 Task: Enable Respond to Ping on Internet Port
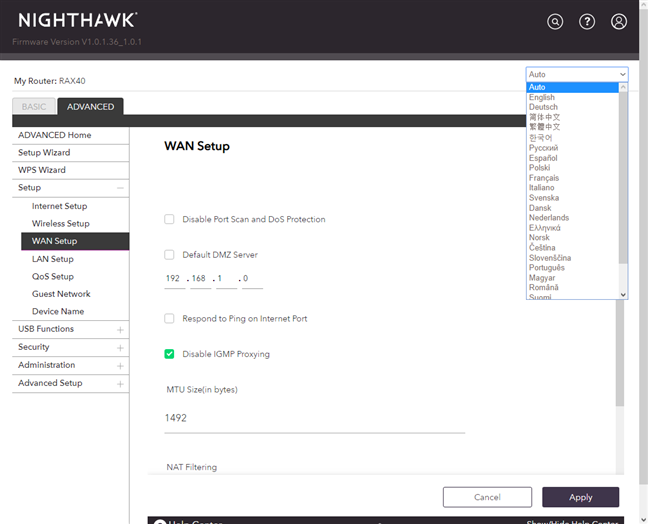click(x=169, y=319)
